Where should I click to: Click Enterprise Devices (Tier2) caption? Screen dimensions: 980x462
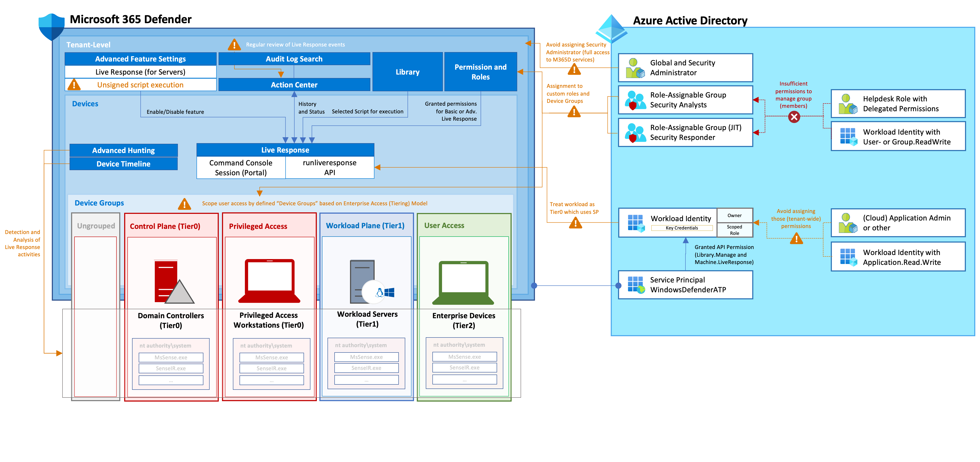coord(464,320)
